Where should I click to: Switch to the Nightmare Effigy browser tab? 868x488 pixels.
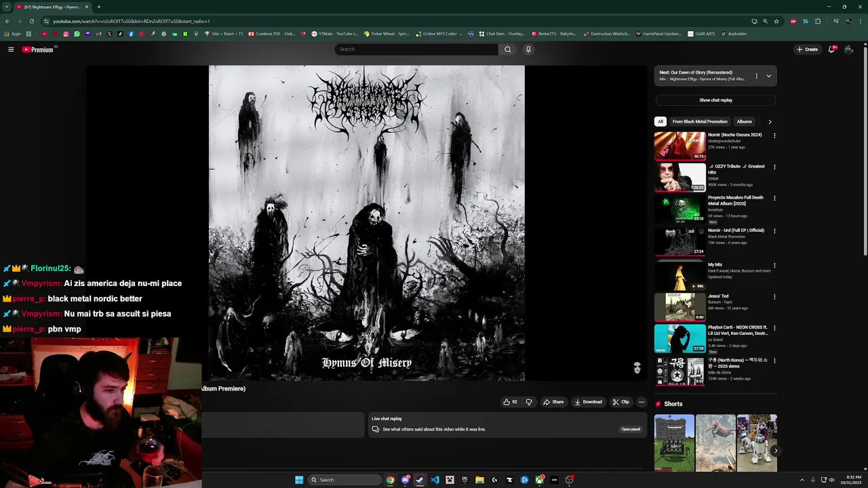coord(53,7)
